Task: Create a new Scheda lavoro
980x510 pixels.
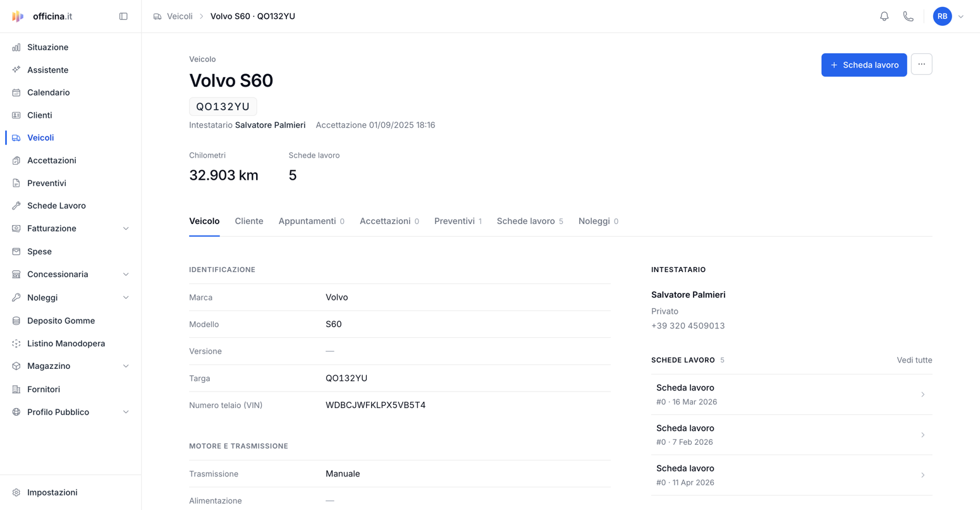Action: pos(864,65)
